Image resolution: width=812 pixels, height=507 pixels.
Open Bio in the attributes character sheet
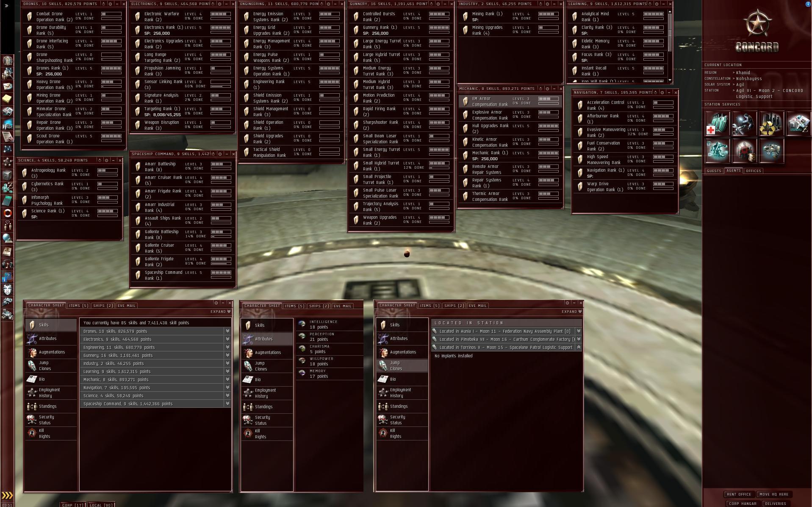[x=267, y=379]
